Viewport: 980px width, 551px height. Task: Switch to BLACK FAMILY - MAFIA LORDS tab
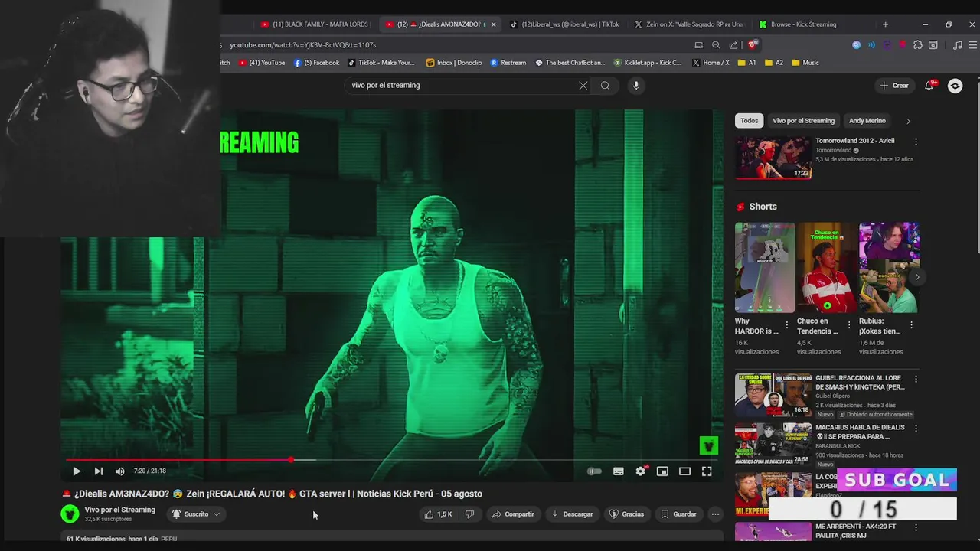[315, 24]
